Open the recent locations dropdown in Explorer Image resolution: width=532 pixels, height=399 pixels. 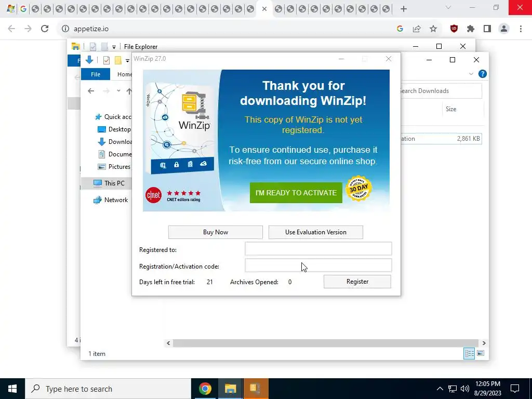click(x=118, y=90)
